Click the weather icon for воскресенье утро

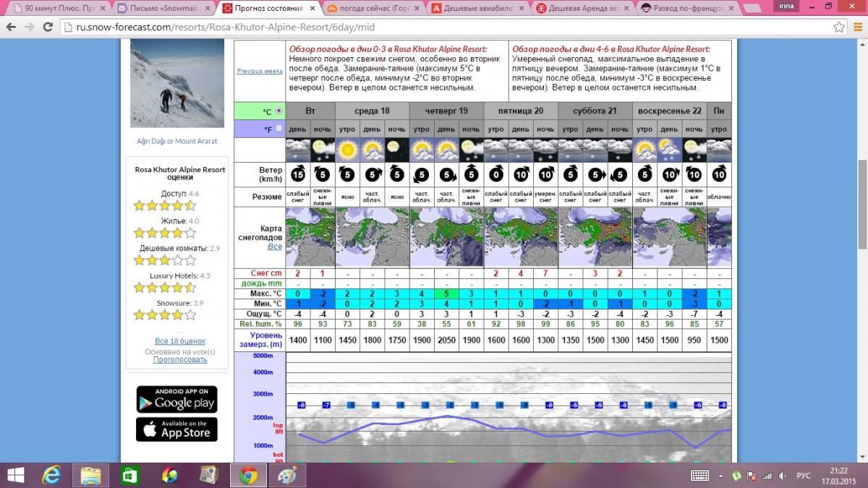(644, 150)
